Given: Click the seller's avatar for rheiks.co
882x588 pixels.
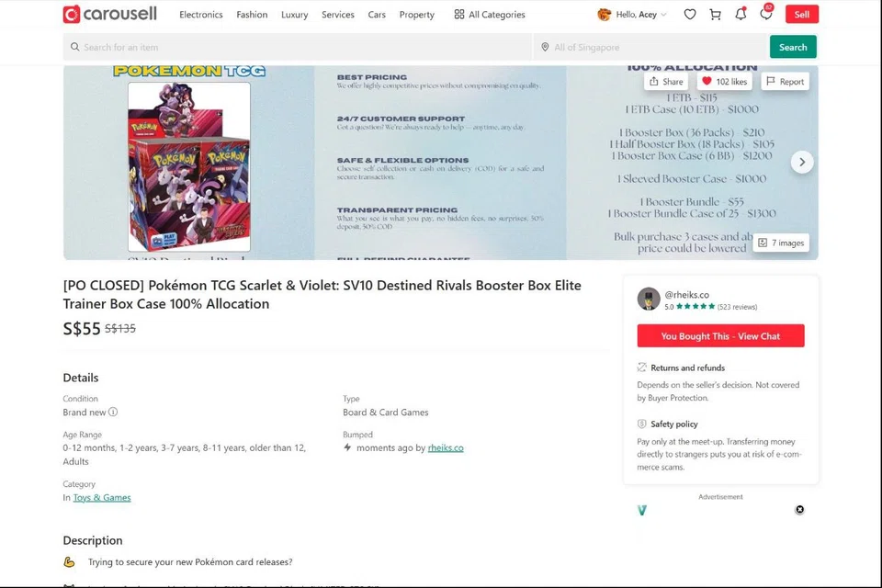Looking at the screenshot, I should coord(649,300).
